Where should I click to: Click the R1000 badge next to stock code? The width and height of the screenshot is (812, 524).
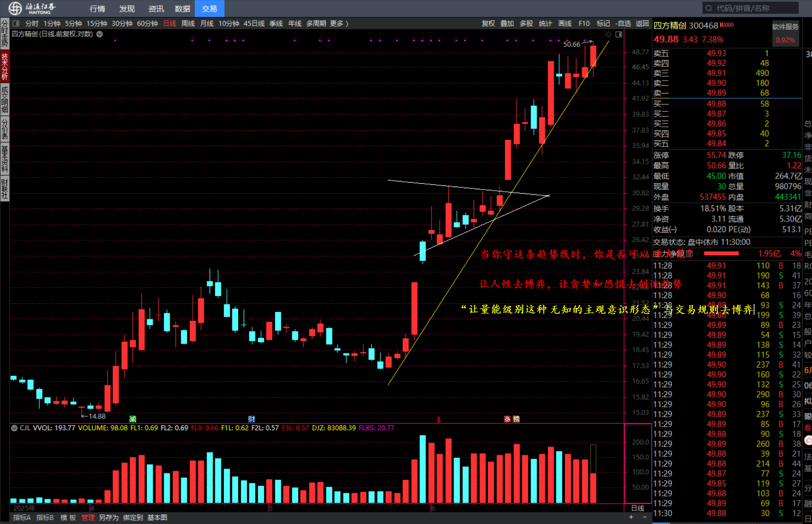coord(727,25)
